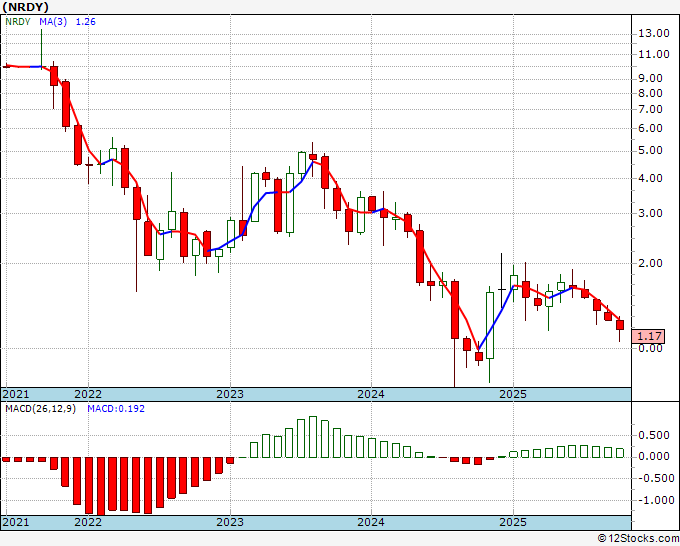Select 2025 on the price chart timeline
680x546 pixels.
(x=513, y=394)
